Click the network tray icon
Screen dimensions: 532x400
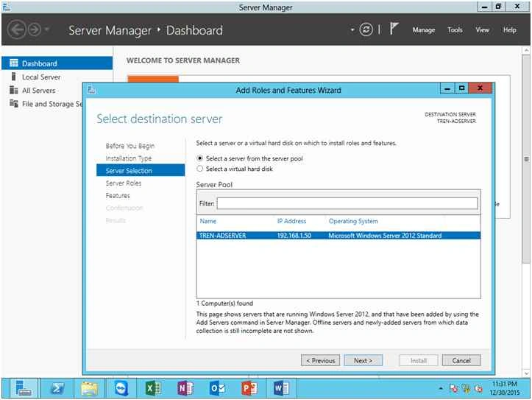tap(467, 388)
